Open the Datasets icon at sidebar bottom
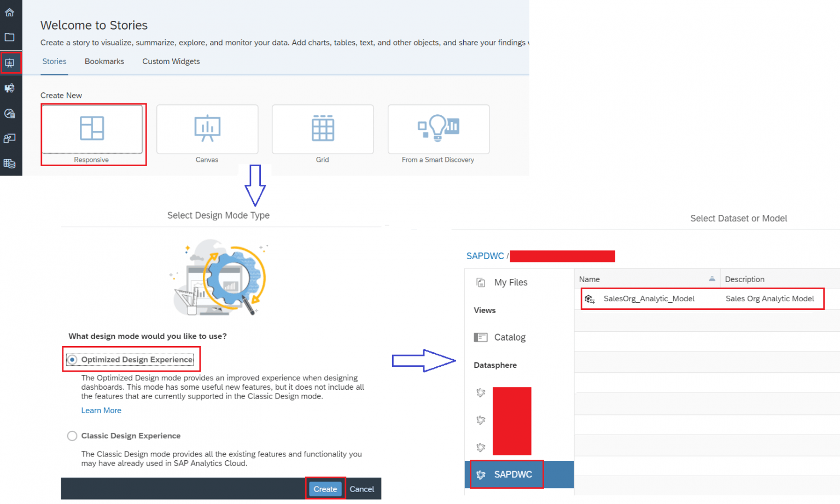The image size is (840, 504). point(10,163)
